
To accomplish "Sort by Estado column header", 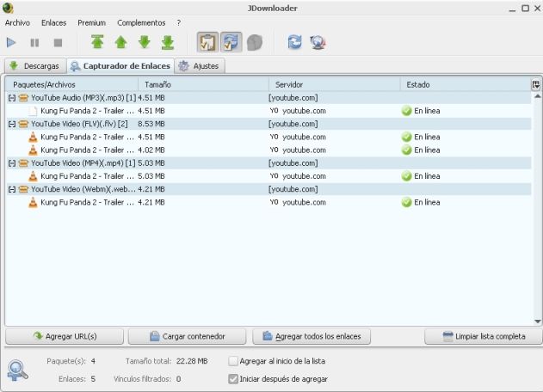I will pos(466,84).
